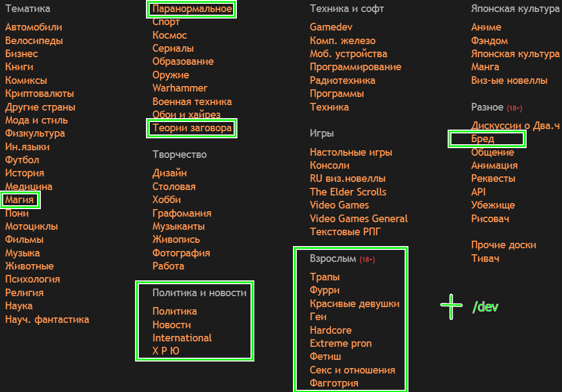Select the Теории заговора link

coord(192,128)
